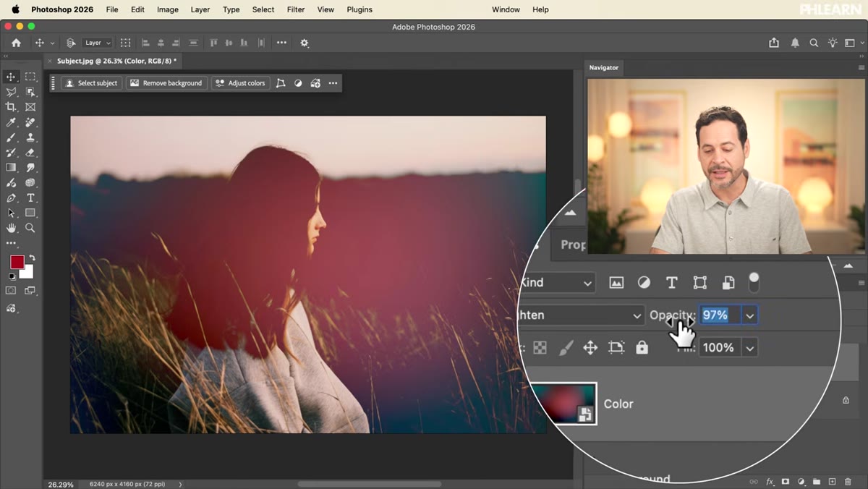This screenshot has width=868, height=489.
Task: Select the Smudge tool
Action: point(30,168)
